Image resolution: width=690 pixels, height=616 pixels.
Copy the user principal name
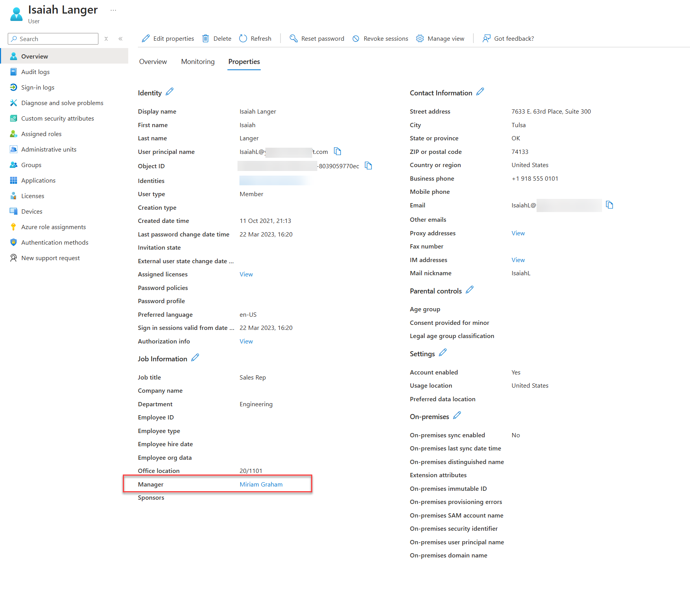point(337,151)
